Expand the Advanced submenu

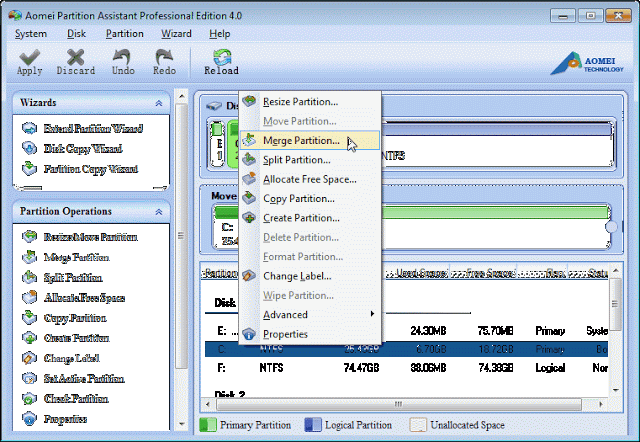click(x=310, y=315)
